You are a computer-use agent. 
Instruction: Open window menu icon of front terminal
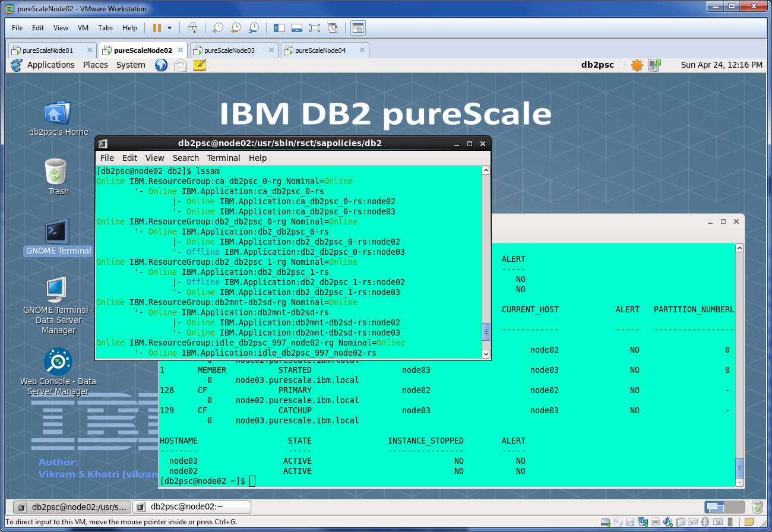[x=103, y=143]
